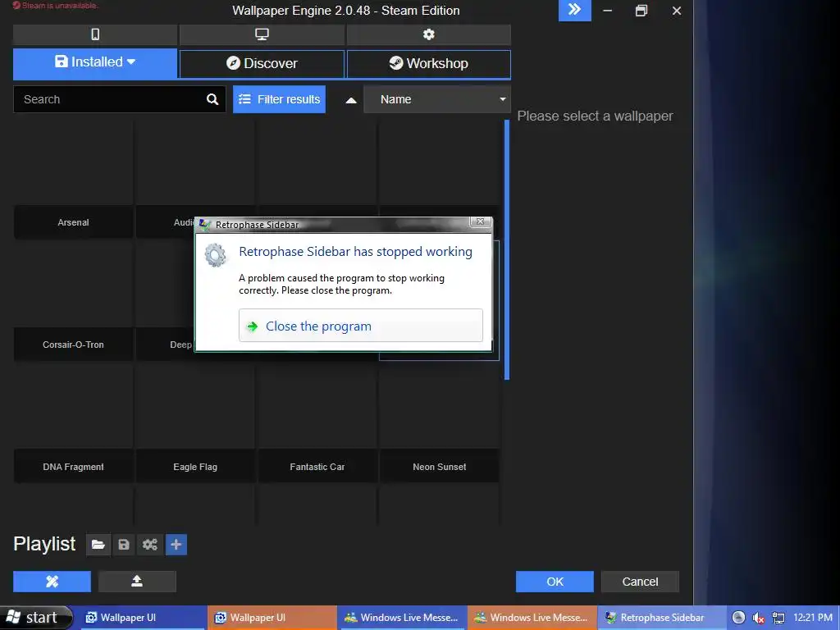Confirm with the OK button
The width and height of the screenshot is (840, 630).
coord(555,582)
